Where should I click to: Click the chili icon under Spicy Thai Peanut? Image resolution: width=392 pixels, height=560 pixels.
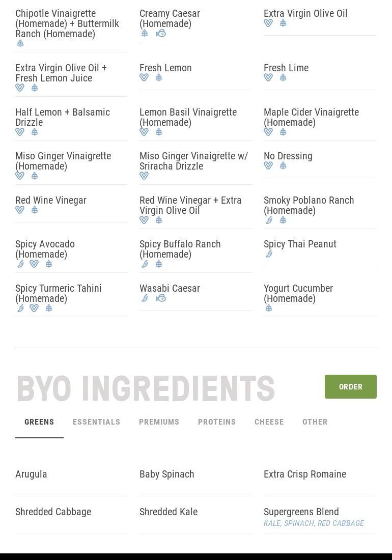point(269,254)
